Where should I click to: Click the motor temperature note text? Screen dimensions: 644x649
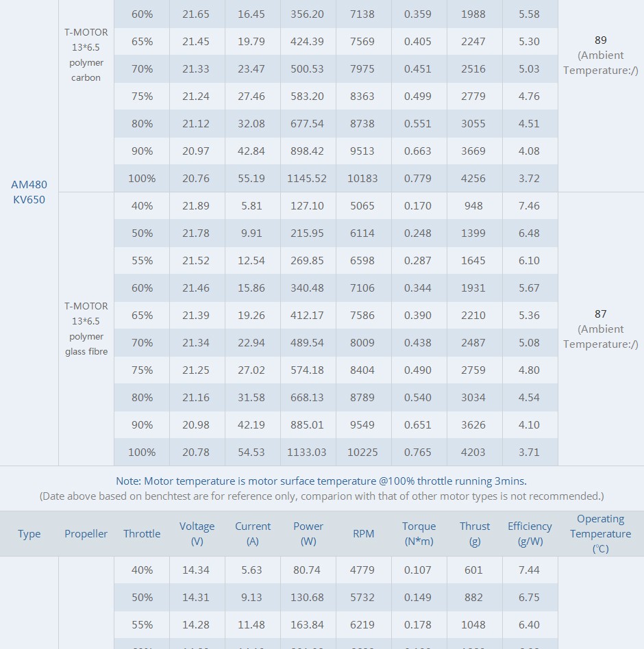[321, 481]
